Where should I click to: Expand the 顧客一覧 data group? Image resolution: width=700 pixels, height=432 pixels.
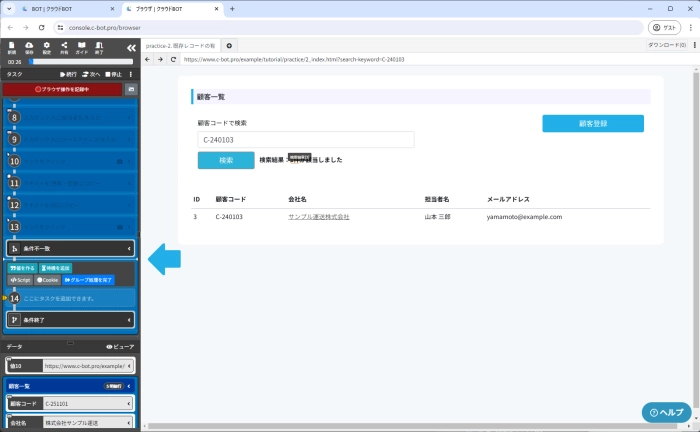(x=130, y=385)
